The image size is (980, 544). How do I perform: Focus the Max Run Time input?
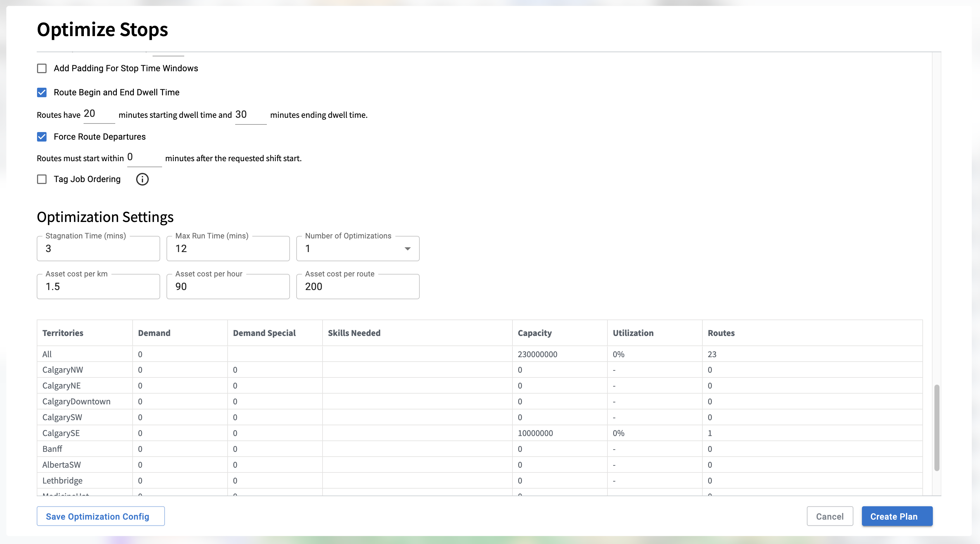tap(228, 249)
